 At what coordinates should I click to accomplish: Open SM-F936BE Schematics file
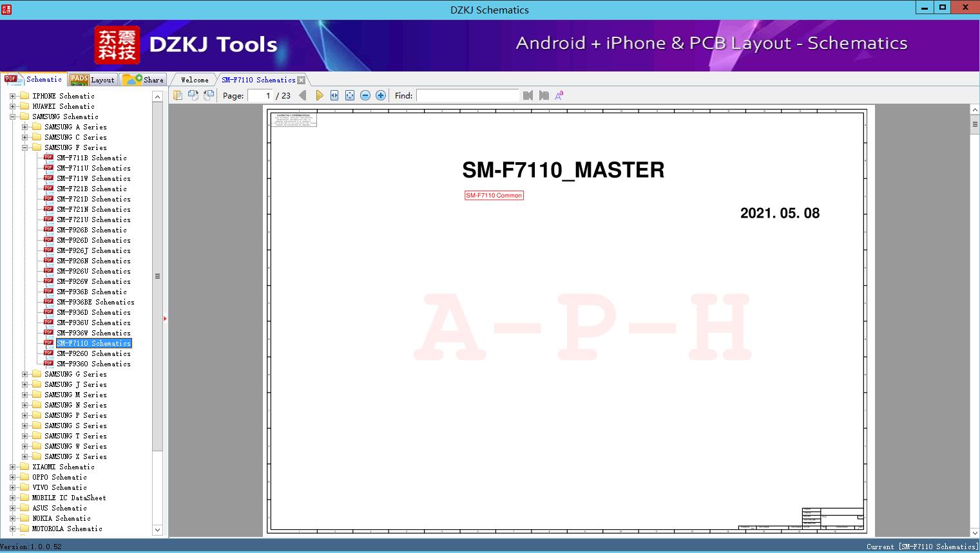click(x=95, y=302)
